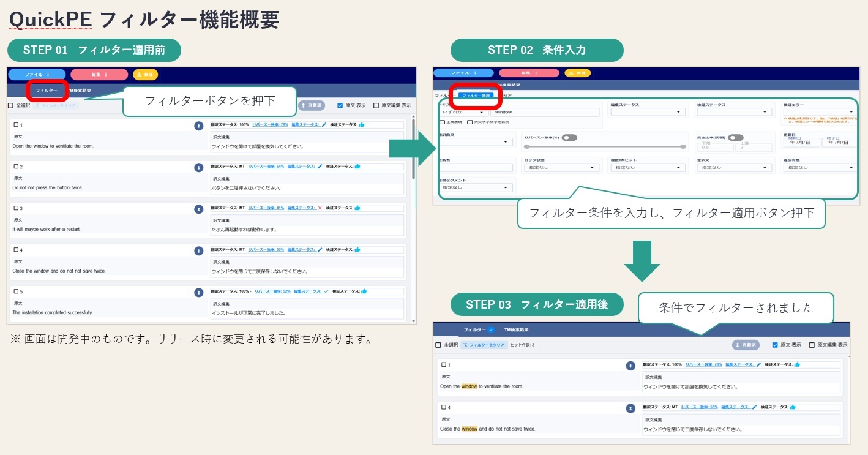Click the リバース一致率 slider right handle
Screen dimensions: 868x455
tap(683, 146)
